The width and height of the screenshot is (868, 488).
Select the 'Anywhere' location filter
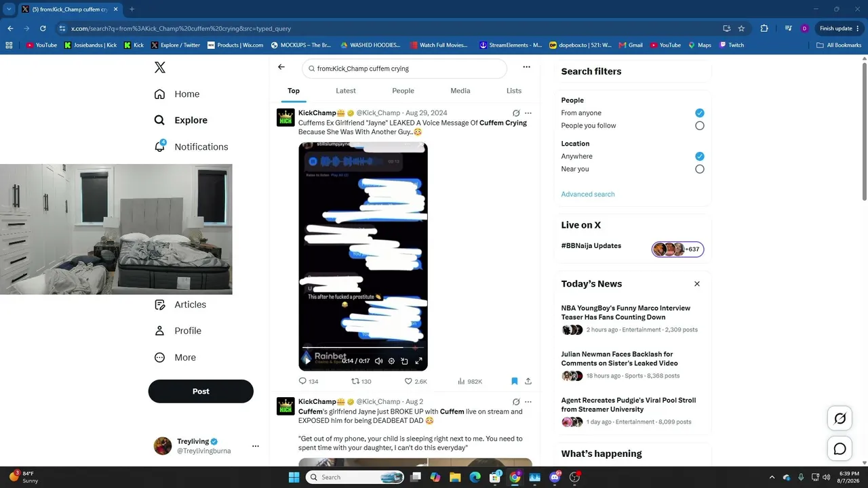[700, 157]
